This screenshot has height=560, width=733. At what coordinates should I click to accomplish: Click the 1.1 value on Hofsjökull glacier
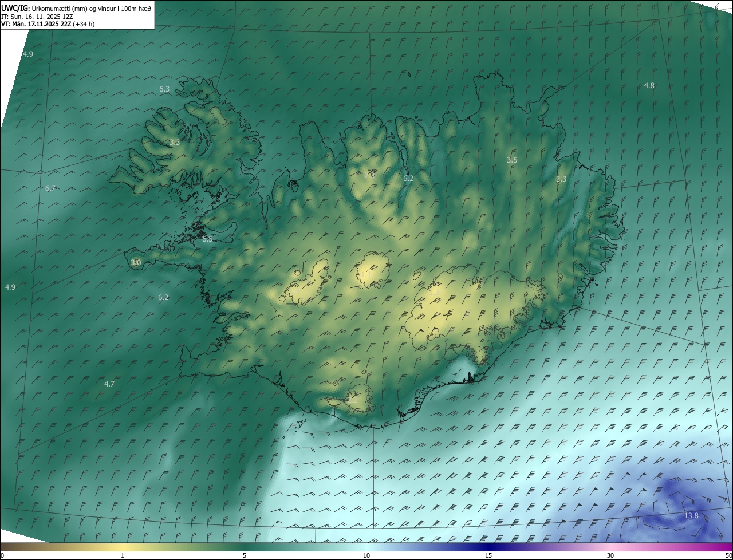click(x=367, y=275)
